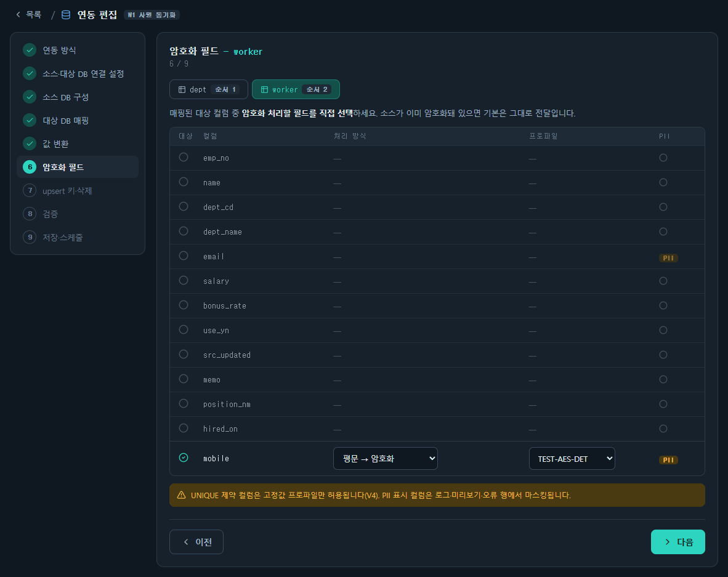The image size is (728, 577).
Task: Open the 저장·스케줄 step
Action: coord(78,237)
